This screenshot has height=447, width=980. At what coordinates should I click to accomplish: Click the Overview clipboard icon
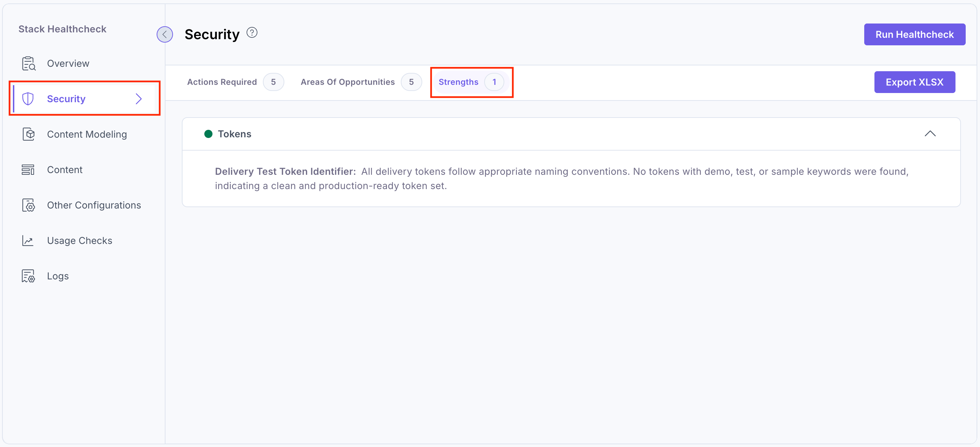coord(28,63)
